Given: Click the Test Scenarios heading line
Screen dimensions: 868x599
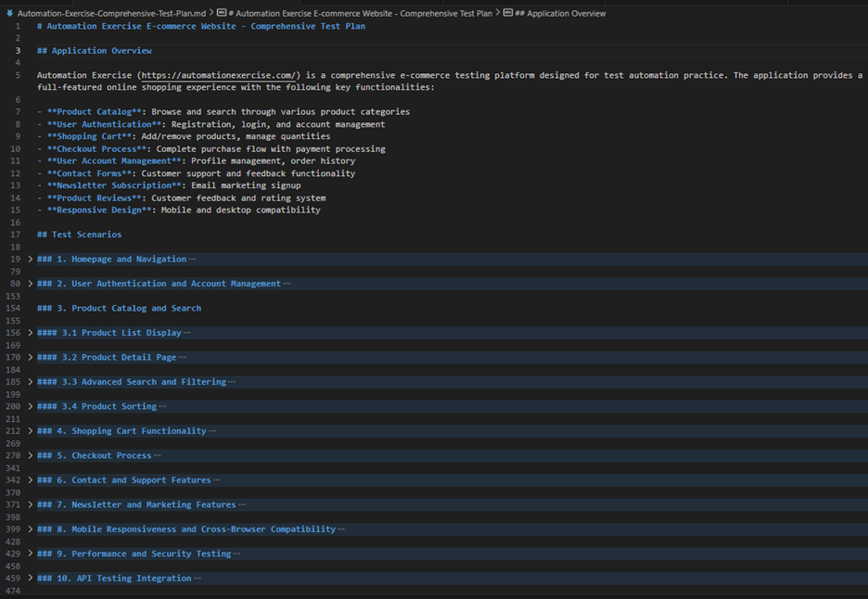Looking at the screenshot, I should coord(79,235).
